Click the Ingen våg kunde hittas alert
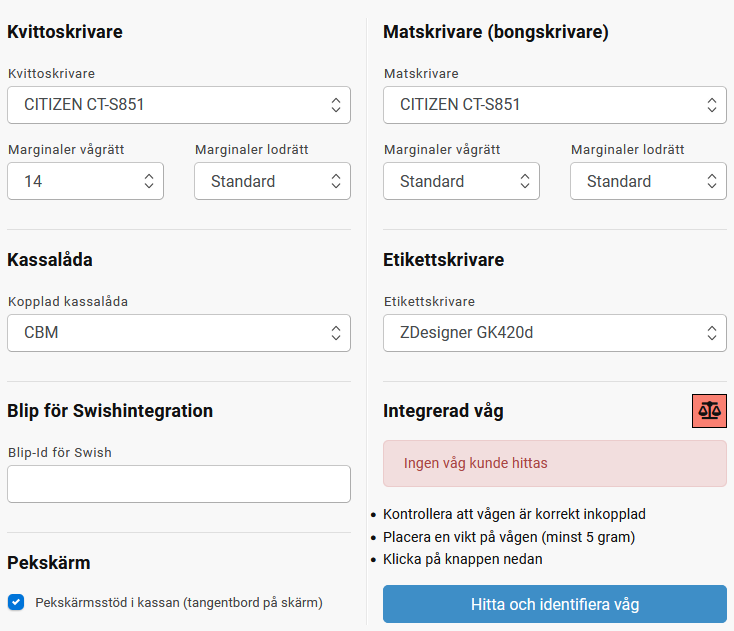Screen dimensions: 734x631 coord(554,464)
